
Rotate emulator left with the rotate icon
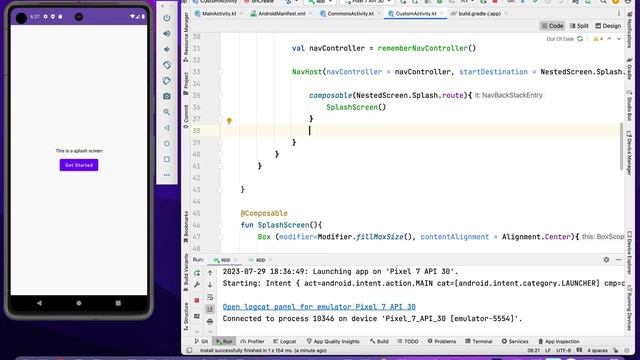(167, 65)
